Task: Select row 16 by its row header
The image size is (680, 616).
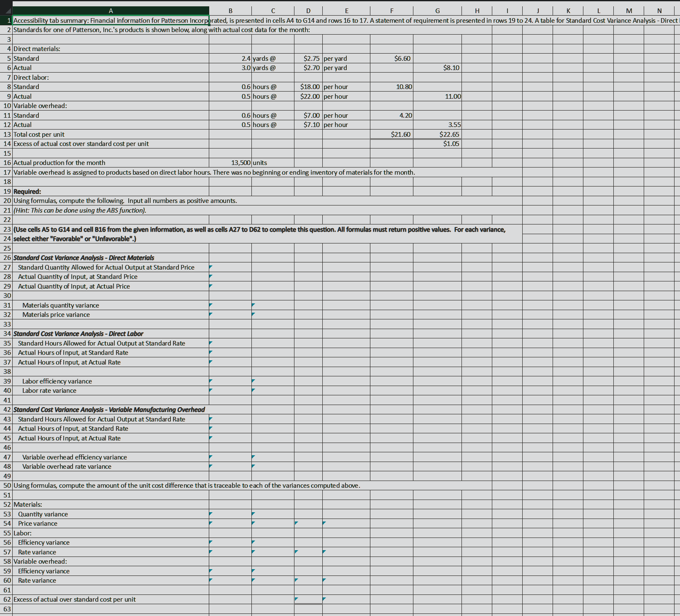Action: click(6, 162)
